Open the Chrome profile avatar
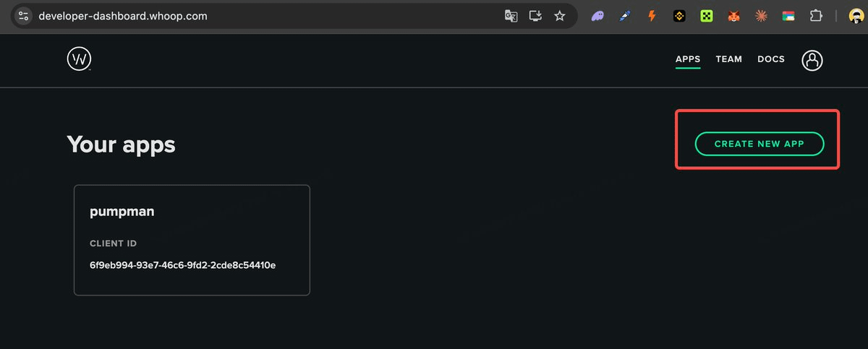 [857, 15]
